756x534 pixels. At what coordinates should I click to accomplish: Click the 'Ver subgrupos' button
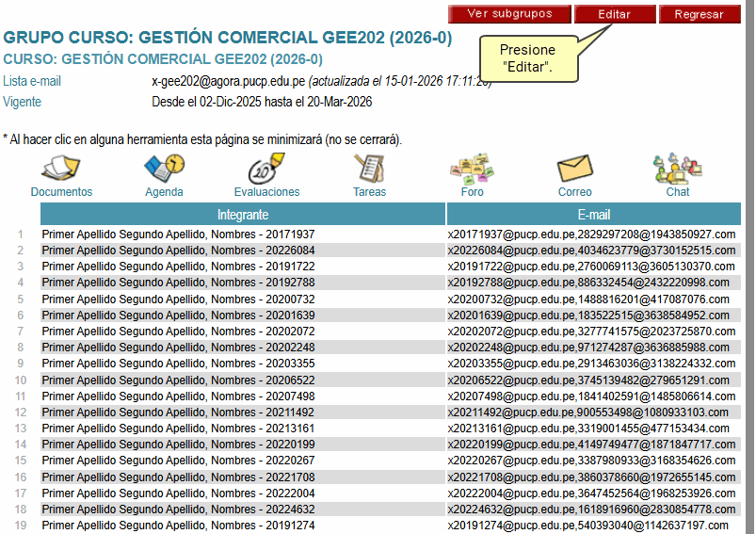point(509,14)
